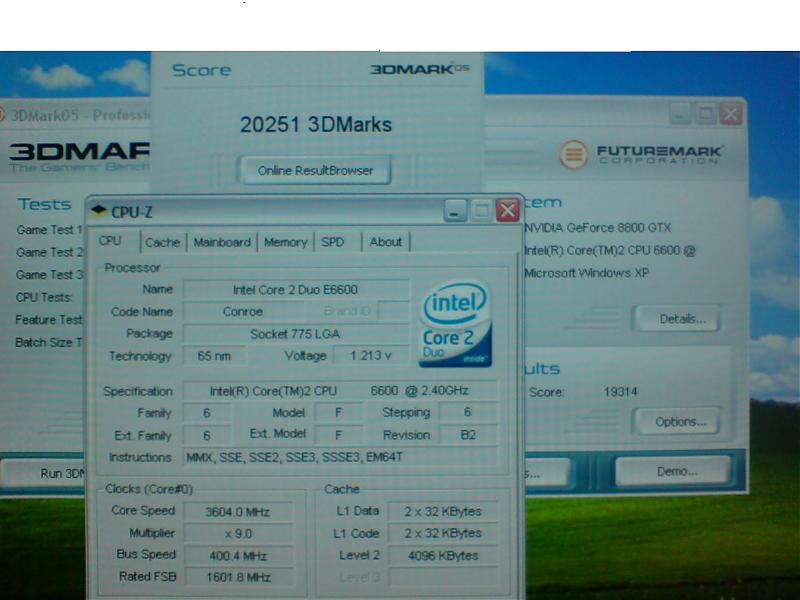Click the Intel Core 2 Duo logo

pos(455,323)
